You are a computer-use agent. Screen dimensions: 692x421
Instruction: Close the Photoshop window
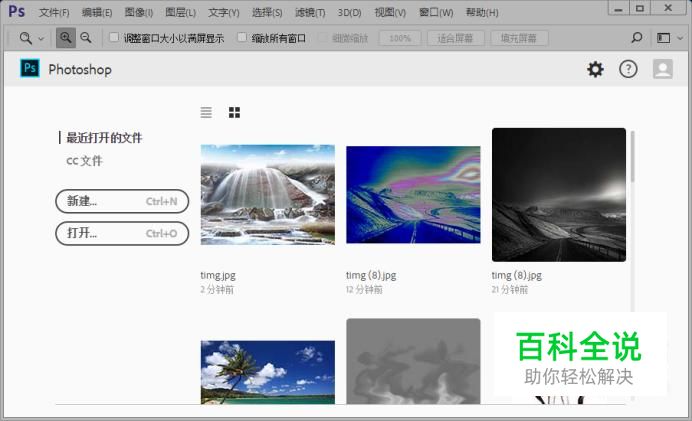click(x=668, y=8)
